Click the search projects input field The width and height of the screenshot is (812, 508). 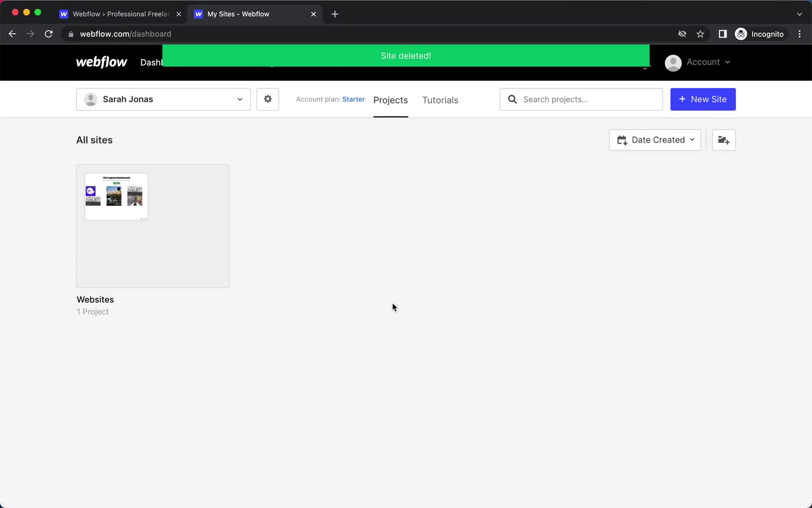pos(581,99)
